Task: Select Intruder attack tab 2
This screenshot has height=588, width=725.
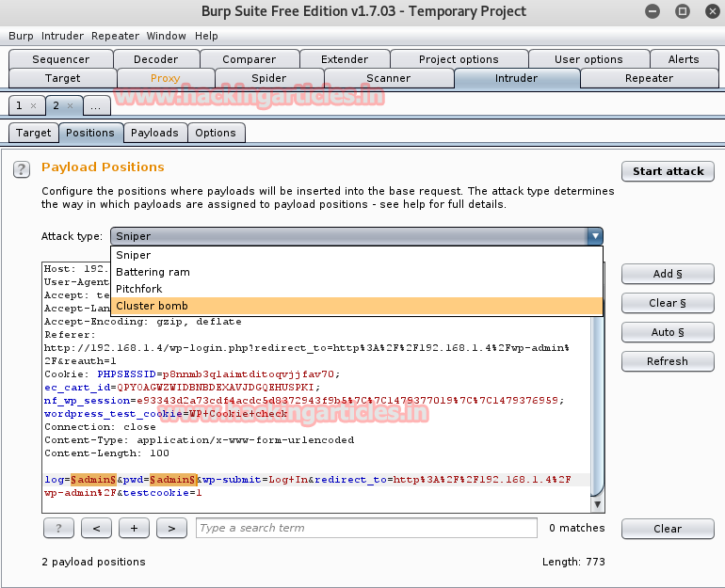Action: (56, 105)
